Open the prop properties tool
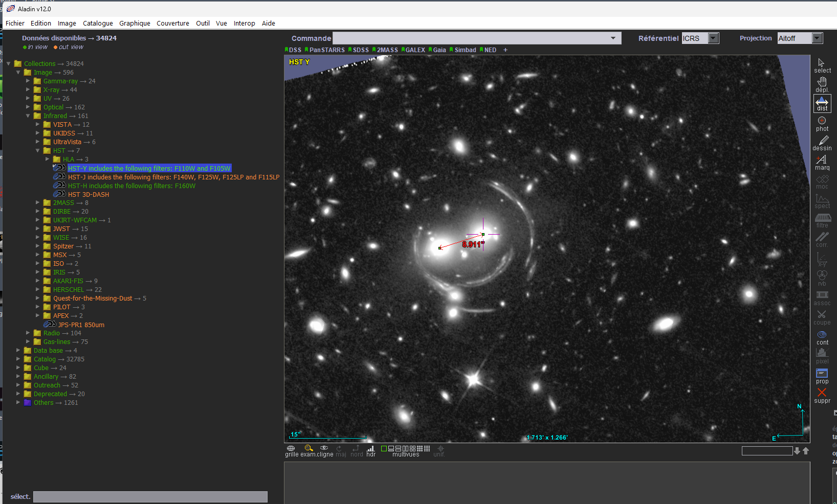The height and width of the screenshot is (504, 837). click(822, 376)
